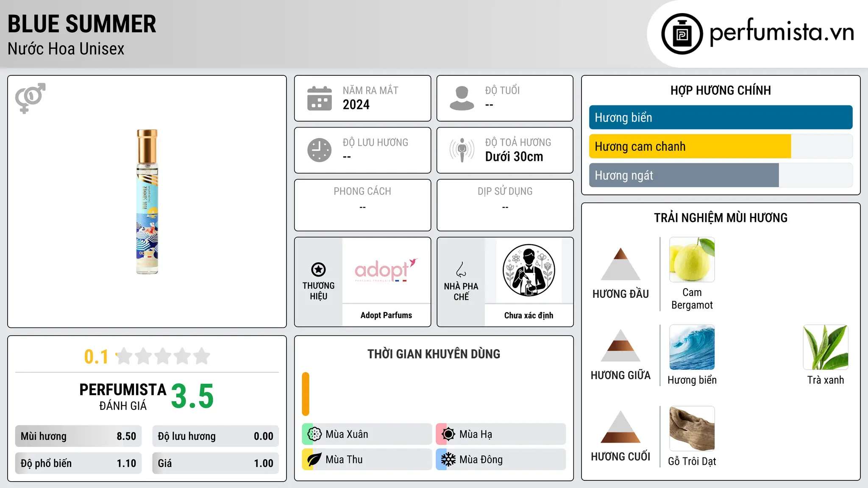Click the Cam Bergamot note label
868x488 pixels.
click(x=692, y=299)
